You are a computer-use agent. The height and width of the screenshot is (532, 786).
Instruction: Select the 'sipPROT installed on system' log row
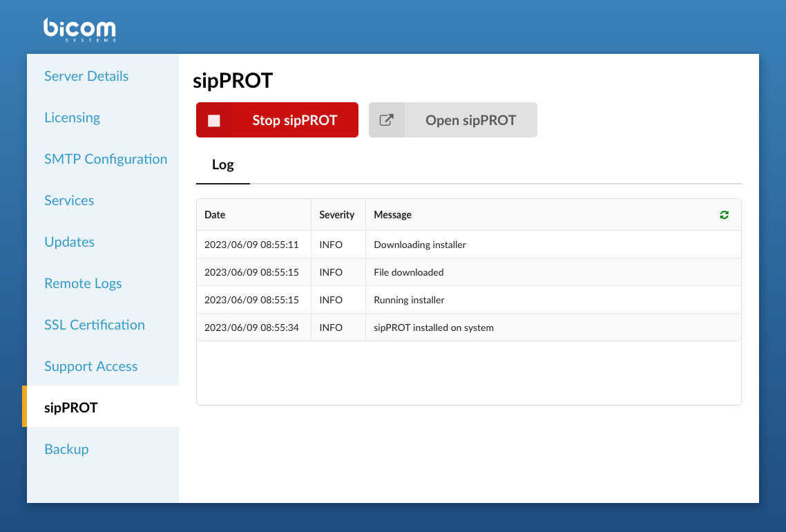(434, 327)
